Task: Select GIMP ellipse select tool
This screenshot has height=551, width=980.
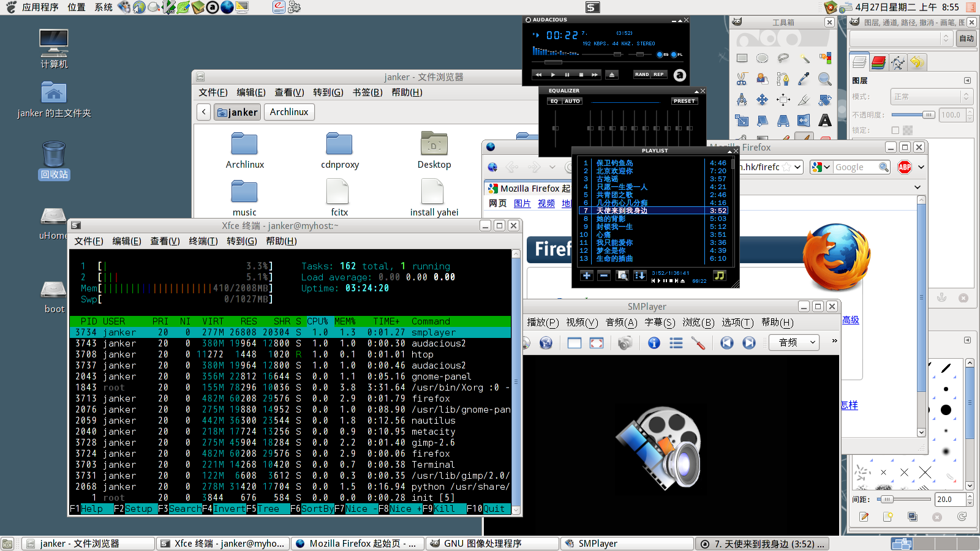Action: coord(763,58)
